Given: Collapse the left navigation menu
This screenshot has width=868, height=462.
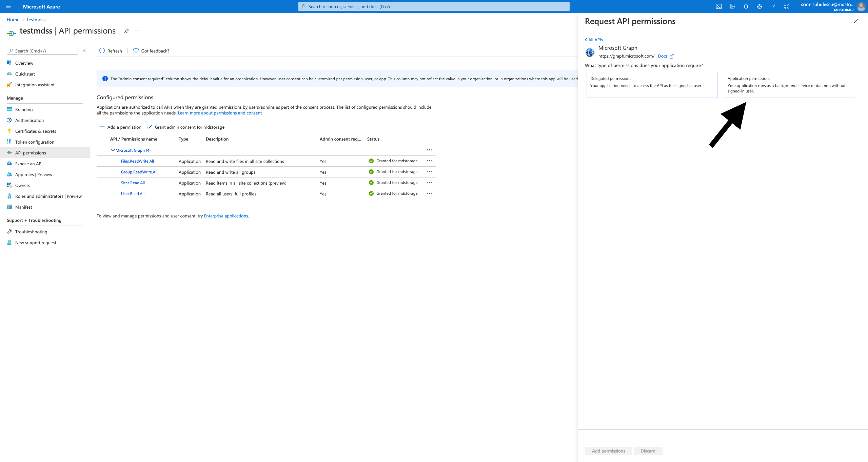Looking at the screenshot, I should point(84,51).
